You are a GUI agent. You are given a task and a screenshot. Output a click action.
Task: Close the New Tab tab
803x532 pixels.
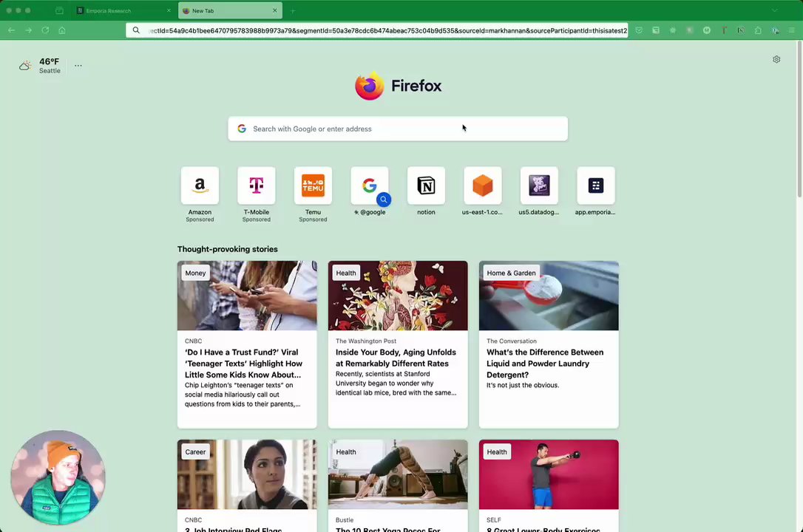click(x=274, y=10)
